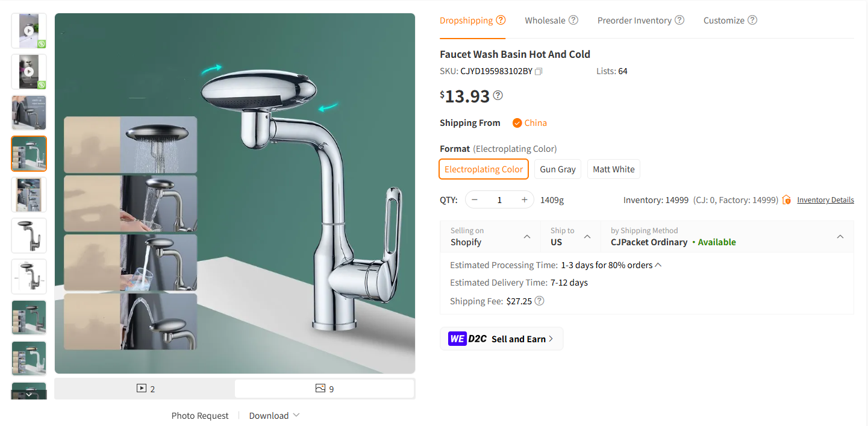Open the image gallery showing 9 photos
This screenshot has height=426, width=868.
tap(324, 389)
